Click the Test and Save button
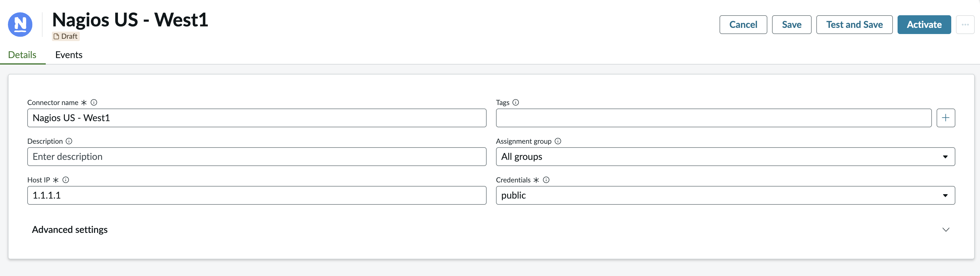 tap(854, 25)
